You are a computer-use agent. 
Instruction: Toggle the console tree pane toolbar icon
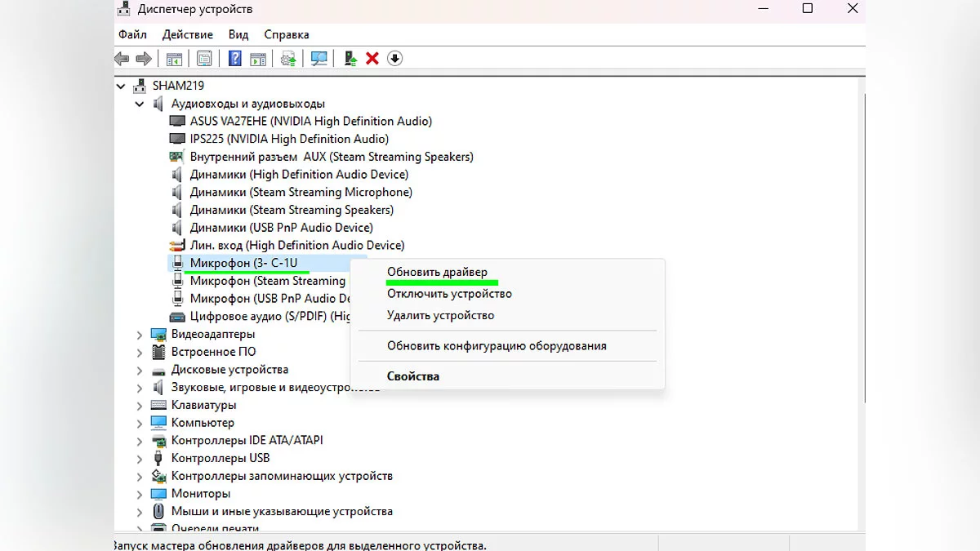(x=174, y=59)
